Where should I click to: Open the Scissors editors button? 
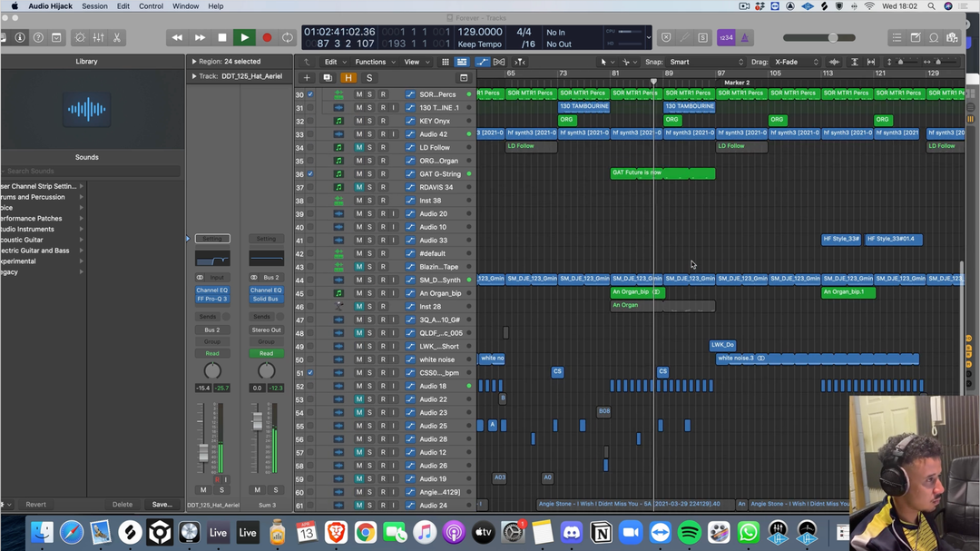pyautogui.click(x=117, y=37)
